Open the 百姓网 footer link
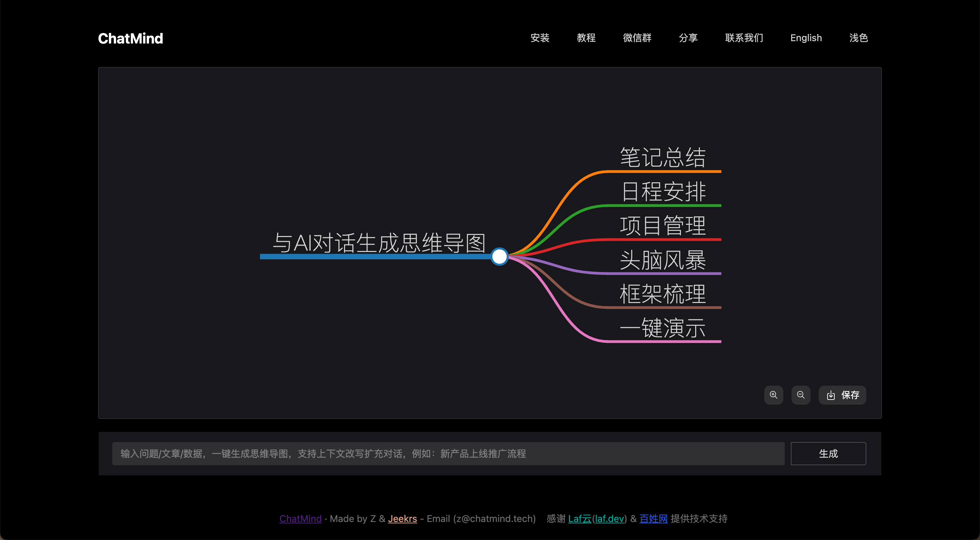 [x=653, y=518]
